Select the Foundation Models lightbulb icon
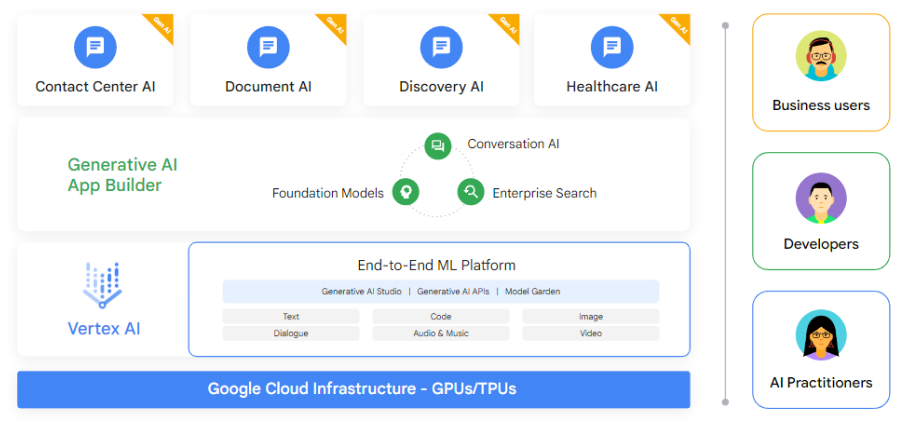This screenshot has width=913, height=422. [x=405, y=192]
